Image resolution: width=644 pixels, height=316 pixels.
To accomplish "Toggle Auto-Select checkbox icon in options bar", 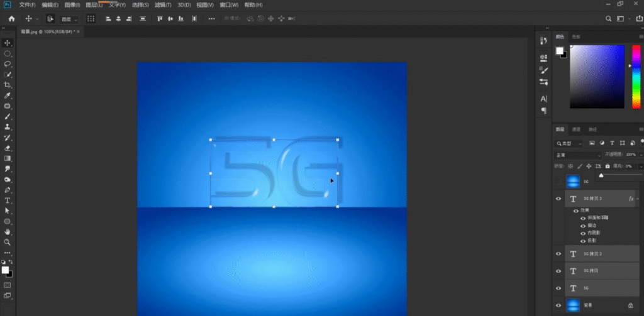I will pyautogui.click(x=50, y=18).
